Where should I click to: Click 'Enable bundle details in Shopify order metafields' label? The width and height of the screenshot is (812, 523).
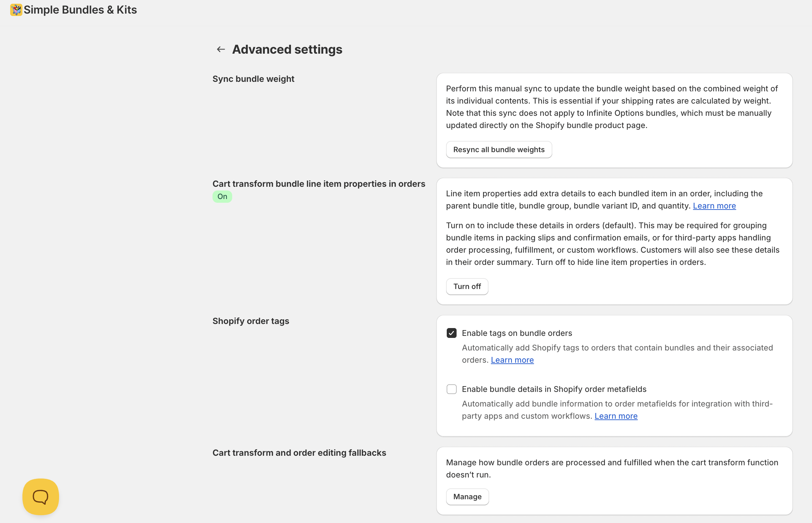(554, 389)
